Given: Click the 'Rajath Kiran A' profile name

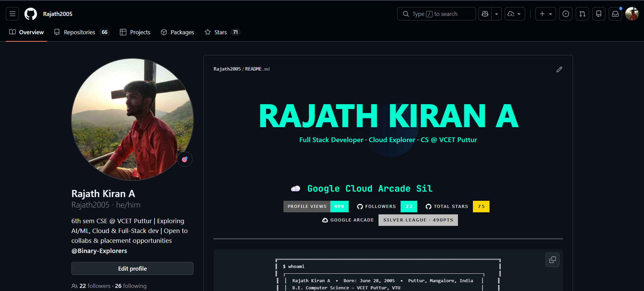Looking at the screenshot, I should 103,194.
